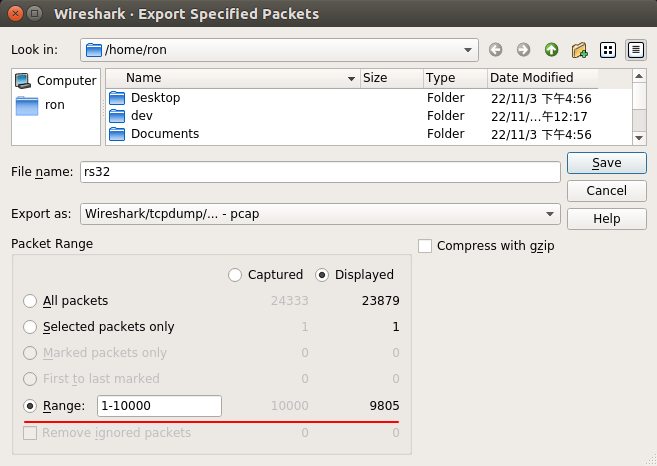This screenshot has height=466, width=657.
Task: Switch to icon list view
Action: 608,50
